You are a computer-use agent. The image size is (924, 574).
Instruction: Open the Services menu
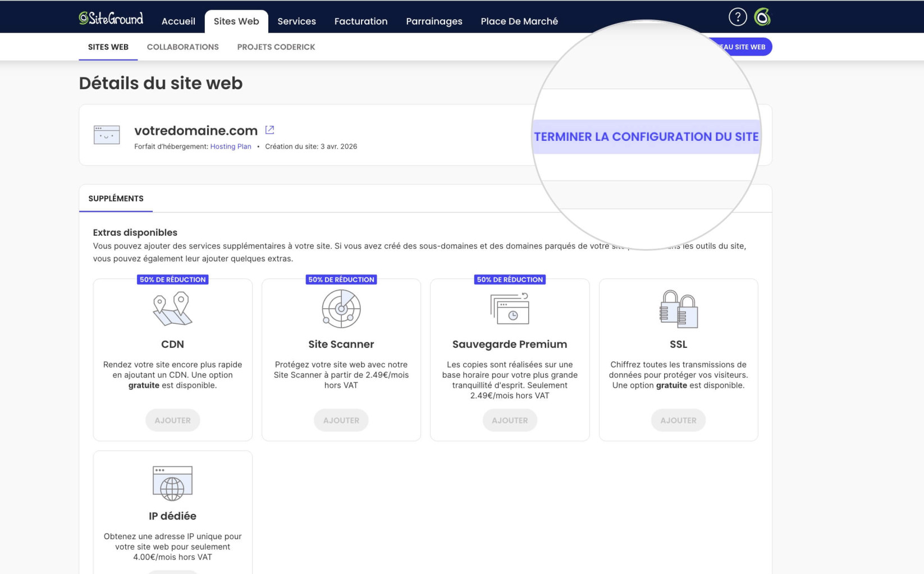(297, 21)
